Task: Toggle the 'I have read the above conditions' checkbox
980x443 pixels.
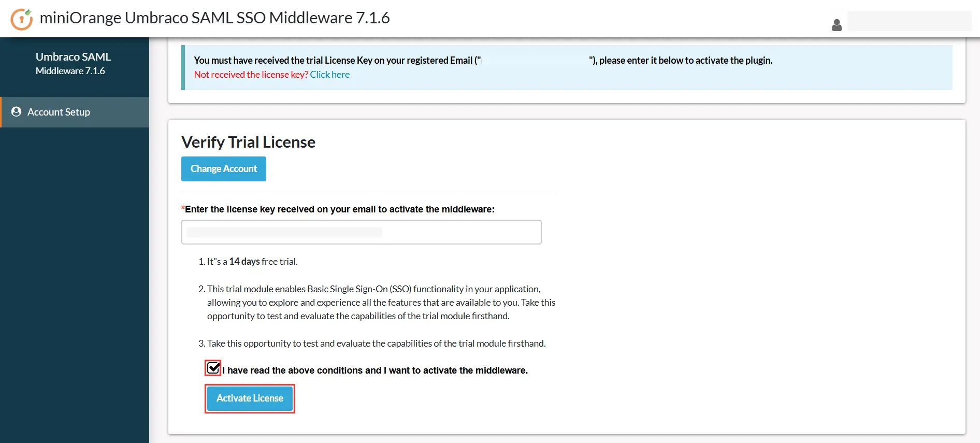Action: 213,368
